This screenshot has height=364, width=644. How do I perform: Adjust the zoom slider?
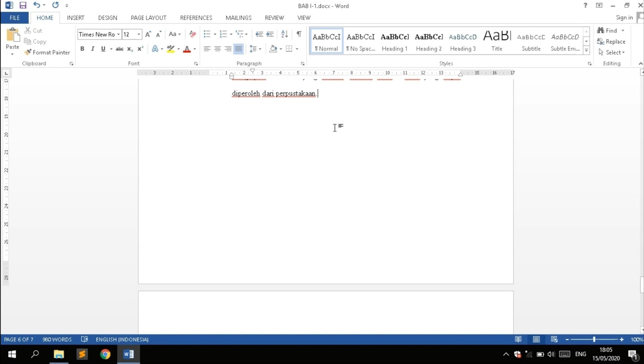pos(594,339)
